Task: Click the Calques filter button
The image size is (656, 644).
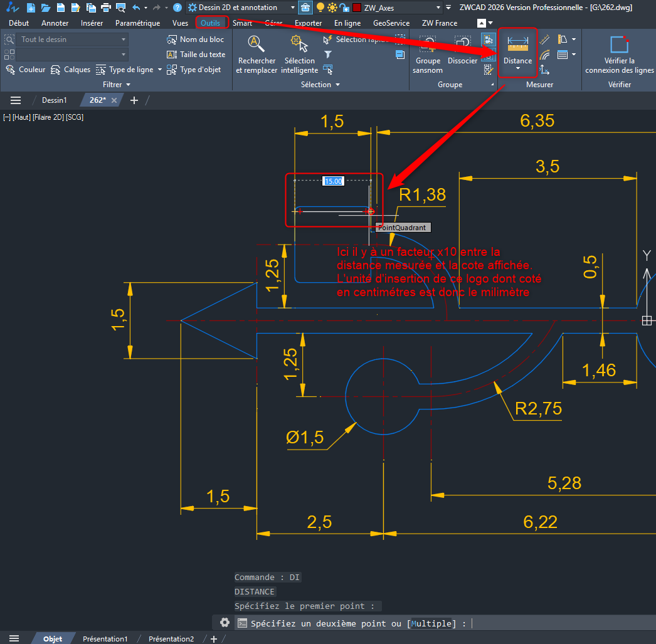Action: [x=70, y=70]
